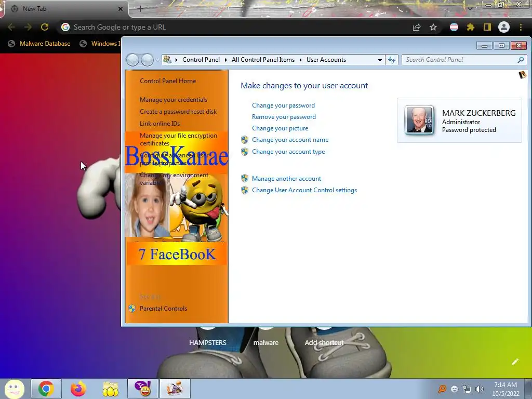The height and width of the screenshot is (399, 532).
Task: Close the New Tab tab
Action: pyautogui.click(x=121, y=9)
